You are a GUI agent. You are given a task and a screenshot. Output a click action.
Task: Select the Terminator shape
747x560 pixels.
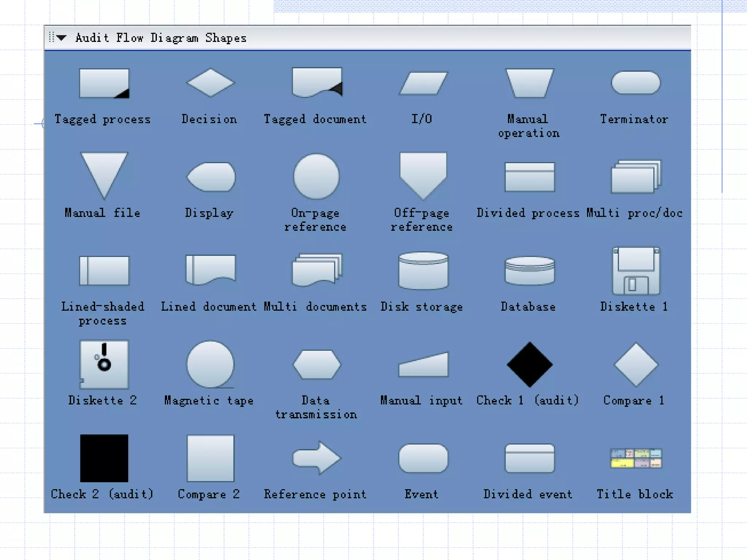click(x=636, y=83)
